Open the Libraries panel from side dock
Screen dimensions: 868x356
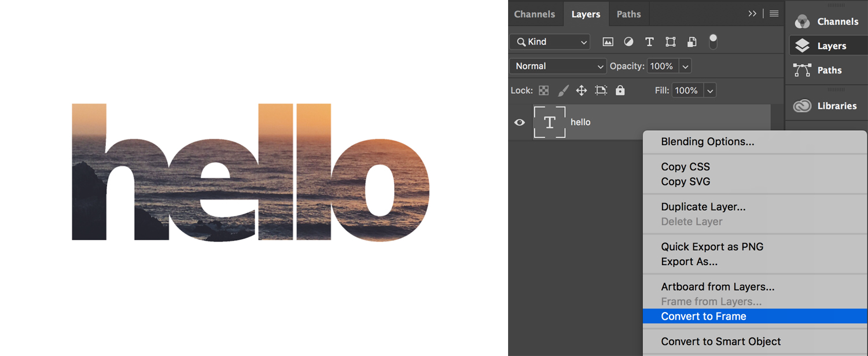[x=826, y=106]
